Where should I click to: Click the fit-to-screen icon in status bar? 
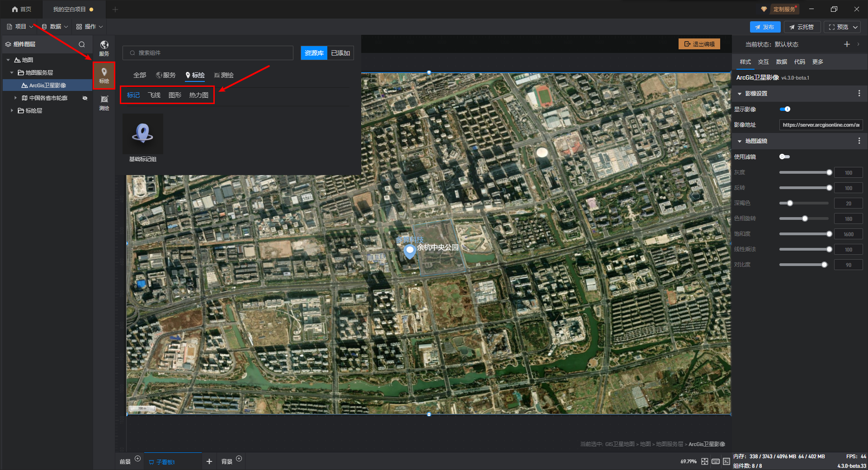pyautogui.click(x=705, y=461)
